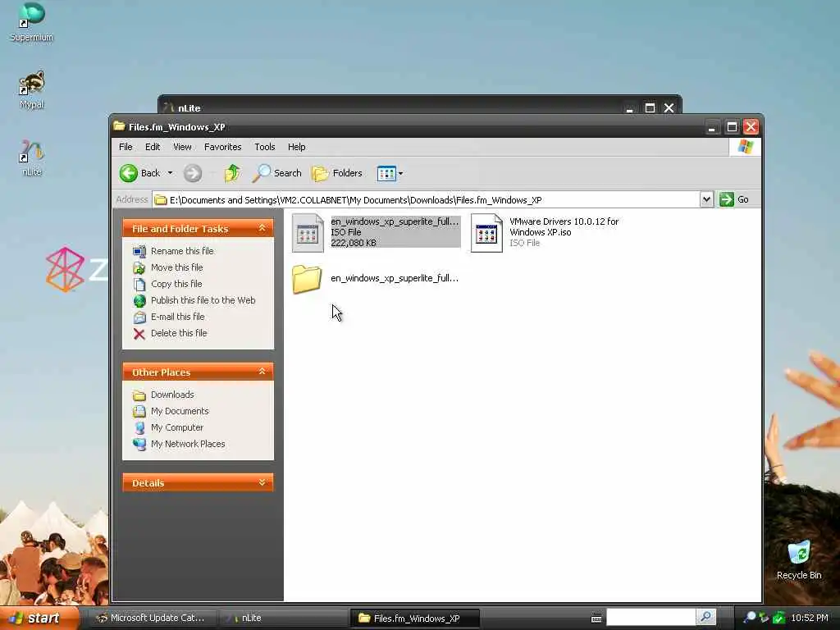Viewport: 840px width, 630px height.
Task: Click the My Computer icon in Other Places
Action: click(139, 428)
